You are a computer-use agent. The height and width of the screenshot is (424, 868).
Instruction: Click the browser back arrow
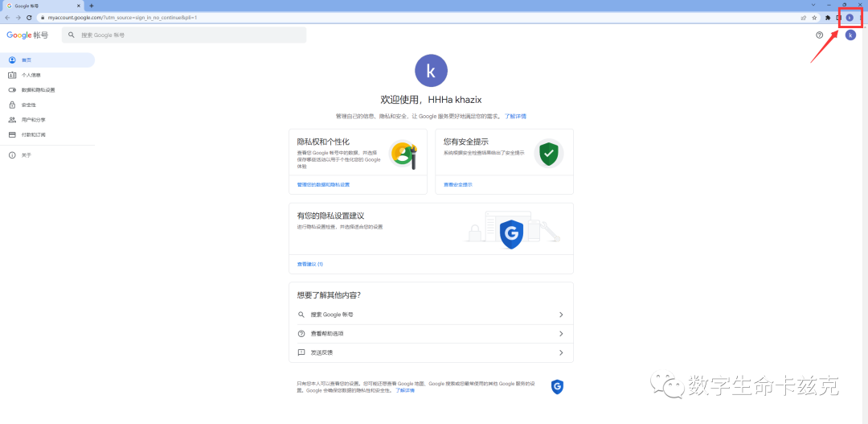coord(7,18)
